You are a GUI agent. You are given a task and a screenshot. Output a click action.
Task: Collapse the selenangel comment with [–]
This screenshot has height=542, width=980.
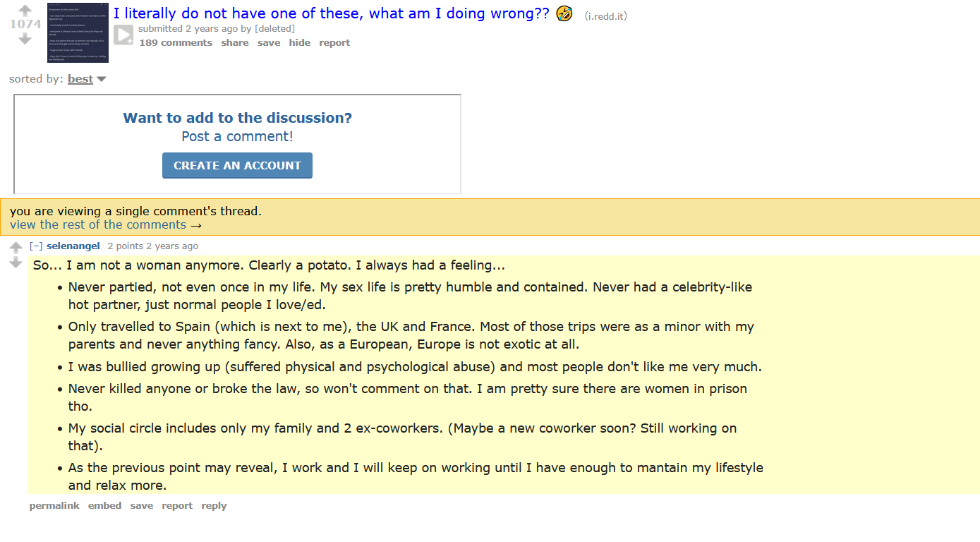[36, 246]
